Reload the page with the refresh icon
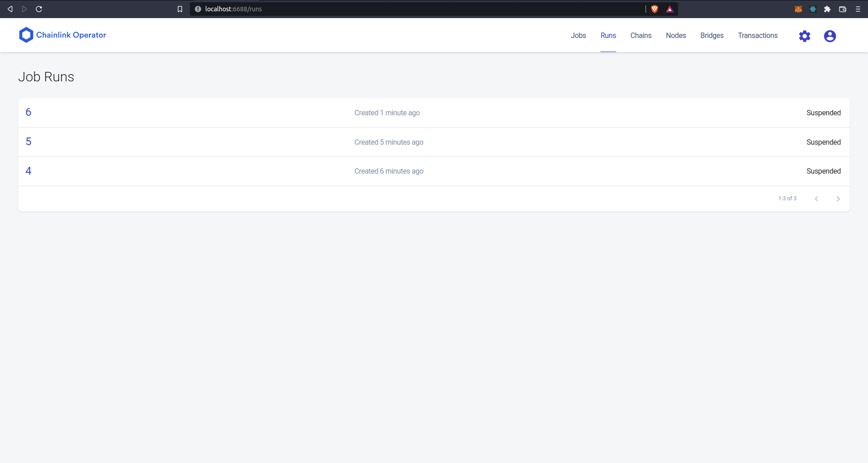Image resolution: width=868 pixels, height=463 pixels. tap(39, 9)
